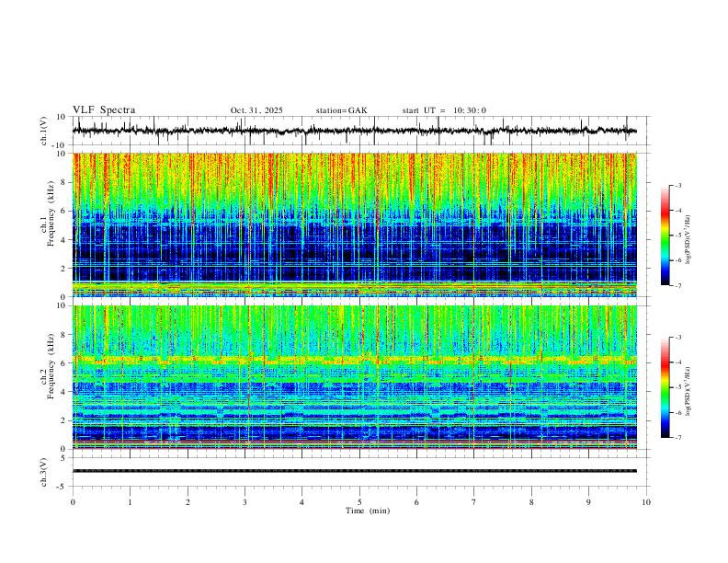Click the "0" tick on the Time axis
The width and height of the screenshot is (728, 563).
73,502
